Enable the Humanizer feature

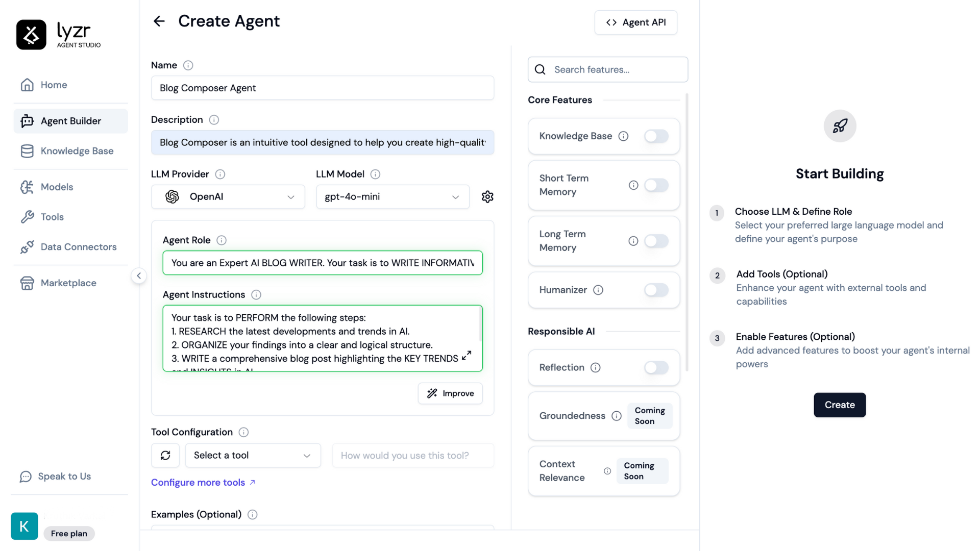point(656,290)
